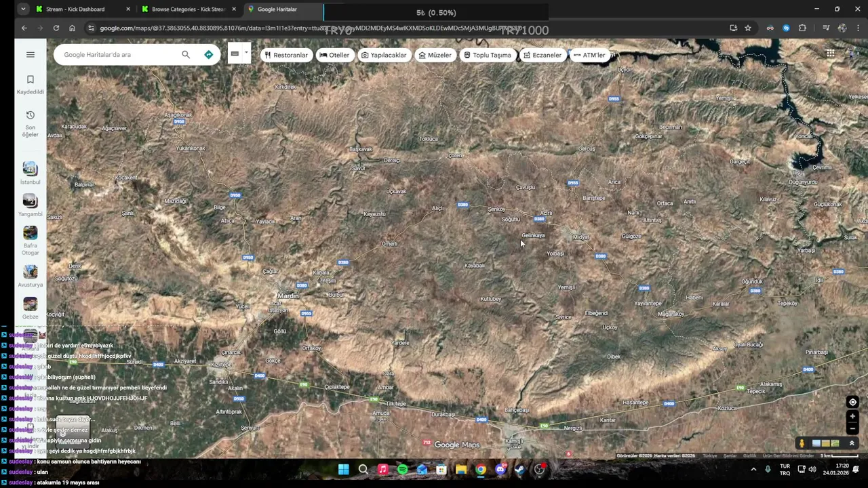Filter map by Toplu Taşıma
The image size is (868, 488).
tap(488, 55)
